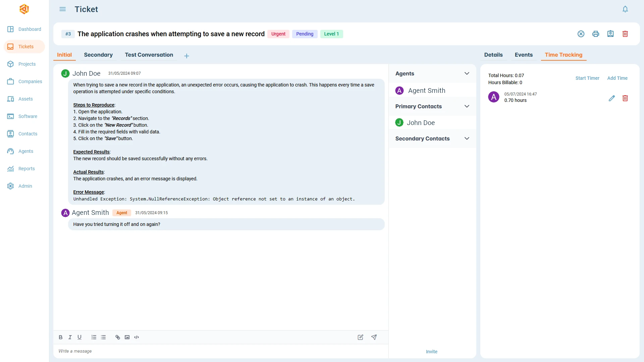This screenshot has height=362, width=644.
Task: Delete the ticket with the red trash icon
Action: pyautogui.click(x=625, y=34)
